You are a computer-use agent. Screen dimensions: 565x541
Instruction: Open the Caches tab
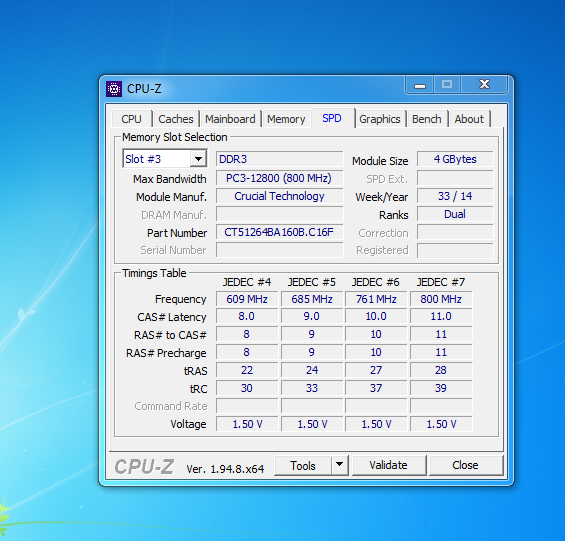176,119
